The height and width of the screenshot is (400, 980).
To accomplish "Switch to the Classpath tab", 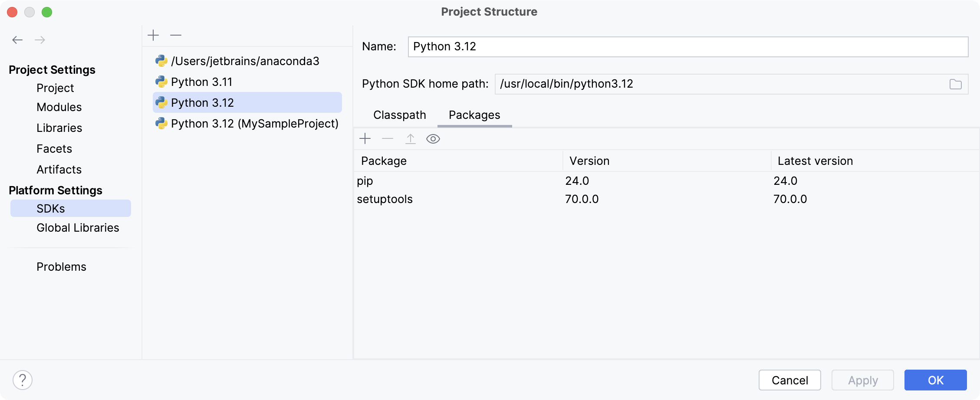I will pyautogui.click(x=399, y=115).
